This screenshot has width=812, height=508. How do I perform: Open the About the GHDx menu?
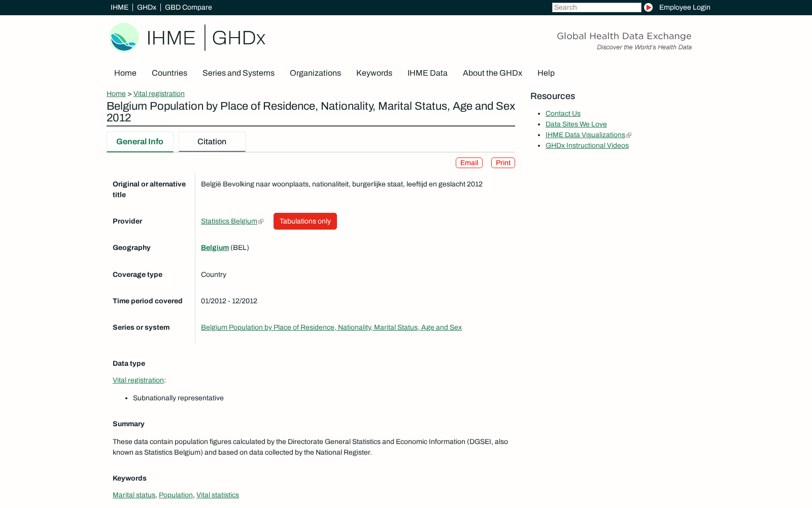[492, 73]
